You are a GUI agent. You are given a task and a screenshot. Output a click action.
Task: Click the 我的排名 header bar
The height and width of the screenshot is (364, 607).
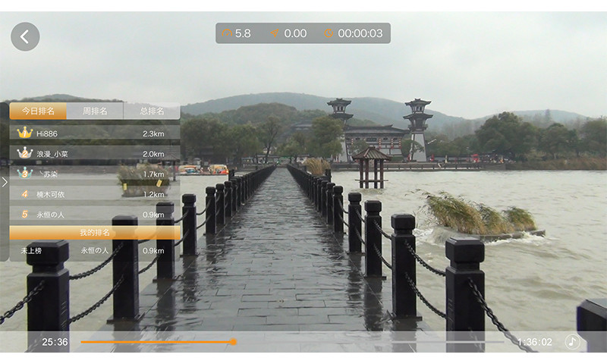(95, 232)
